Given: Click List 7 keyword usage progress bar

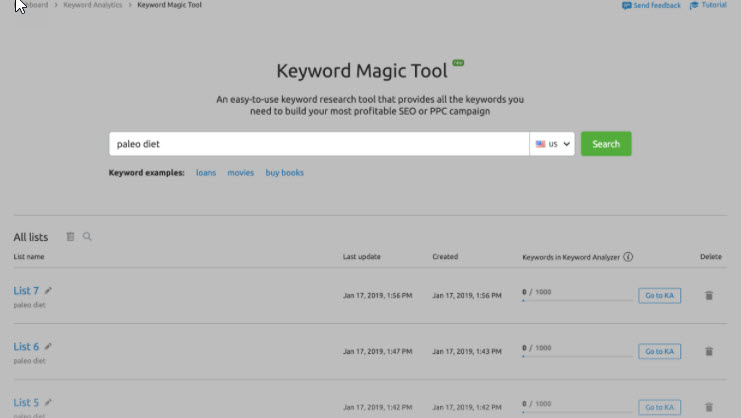Looking at the screenshot, I should (x=577, y=300).
